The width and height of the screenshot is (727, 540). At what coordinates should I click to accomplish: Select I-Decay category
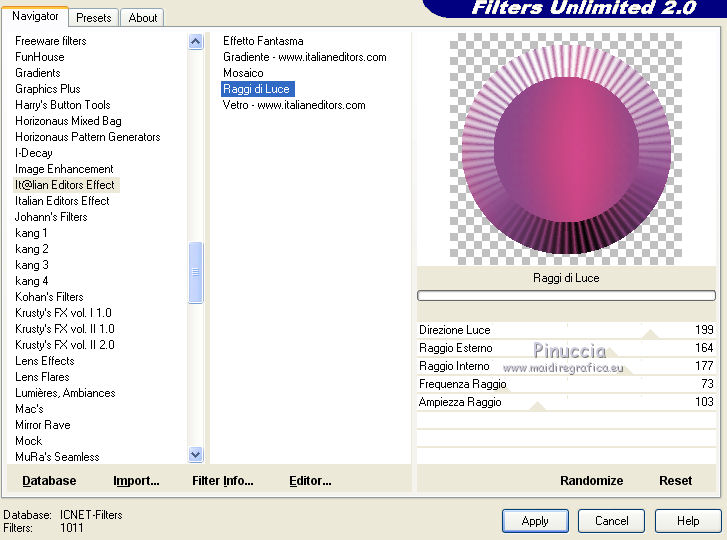pyautogui.click(x=33, y=153)
